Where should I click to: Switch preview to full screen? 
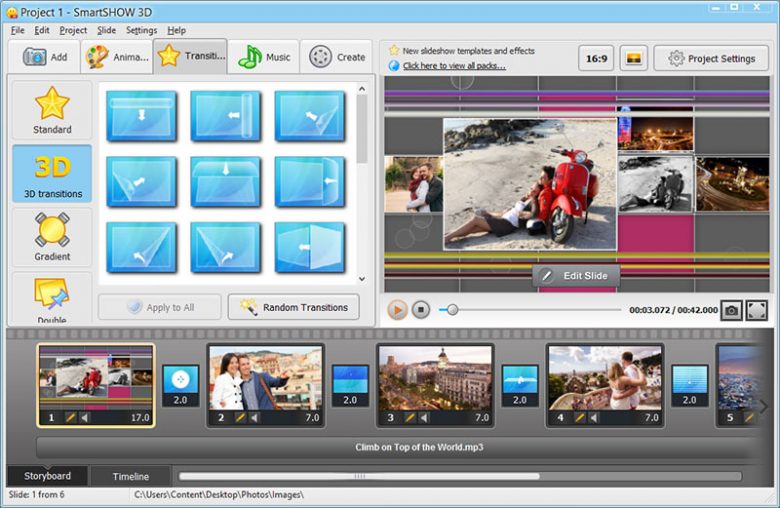[756, 310]
